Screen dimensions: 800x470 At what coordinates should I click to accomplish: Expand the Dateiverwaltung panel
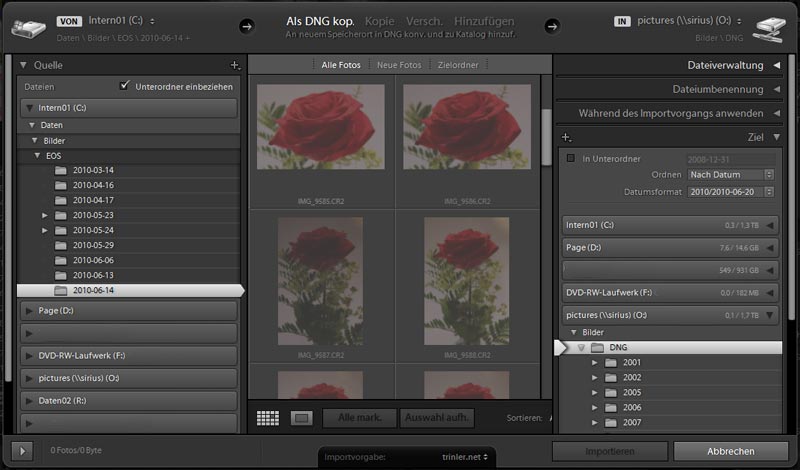(x=777, y=65)
